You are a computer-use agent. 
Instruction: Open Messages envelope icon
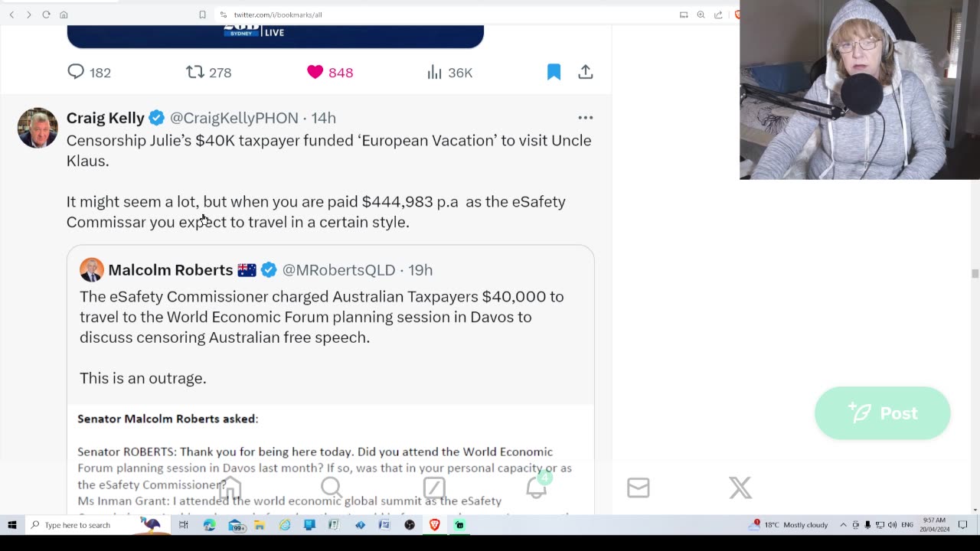[639, 487]
